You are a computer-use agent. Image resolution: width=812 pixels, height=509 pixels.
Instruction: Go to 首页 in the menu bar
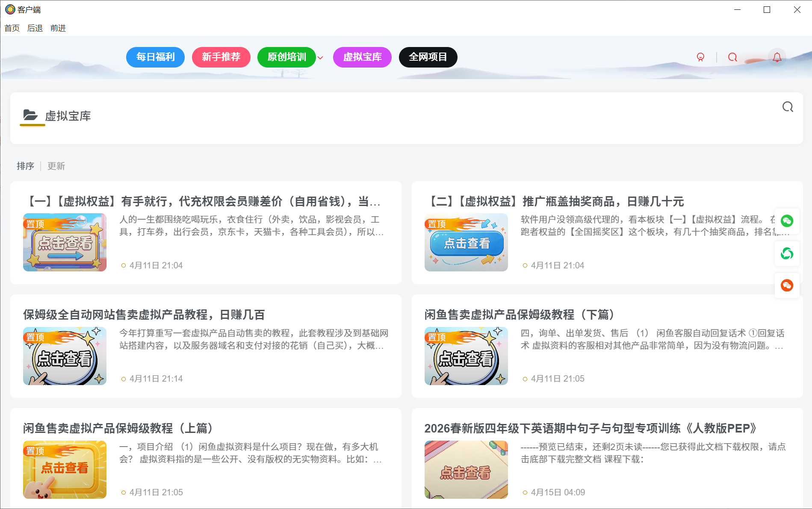pos(12,28)
